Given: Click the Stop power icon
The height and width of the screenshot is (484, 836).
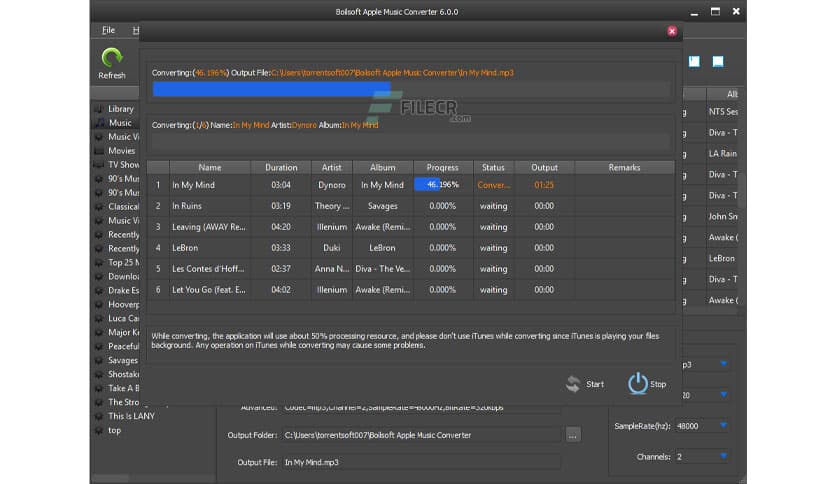Looking at the screenshot, I should point(638,384).
